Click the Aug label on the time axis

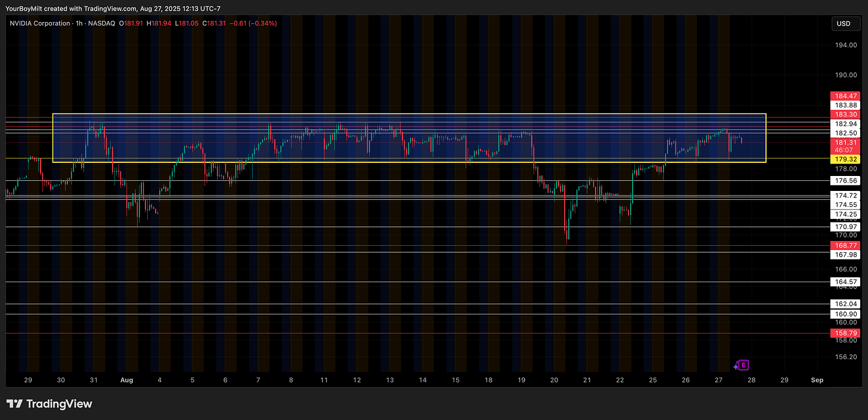click(x=126, y=380)
